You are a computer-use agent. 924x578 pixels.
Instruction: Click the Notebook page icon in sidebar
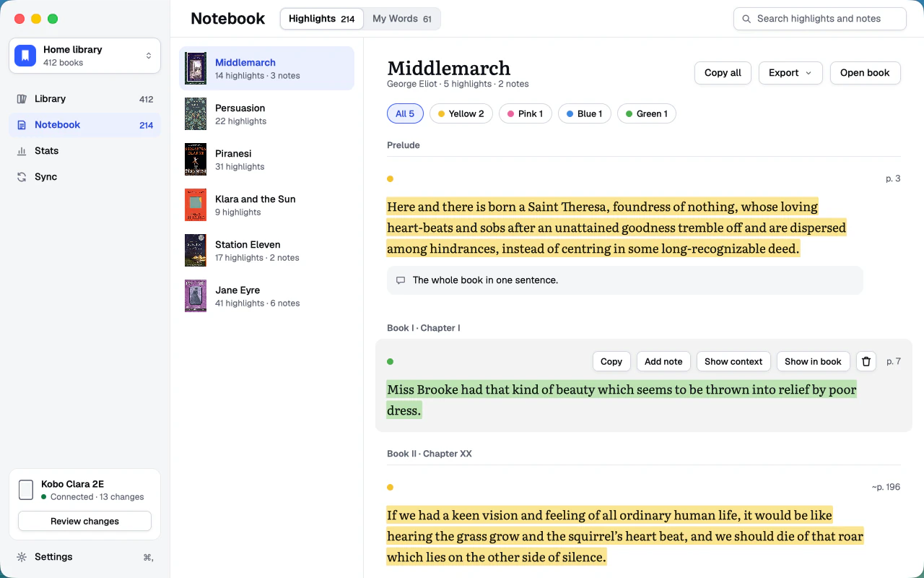22,125
